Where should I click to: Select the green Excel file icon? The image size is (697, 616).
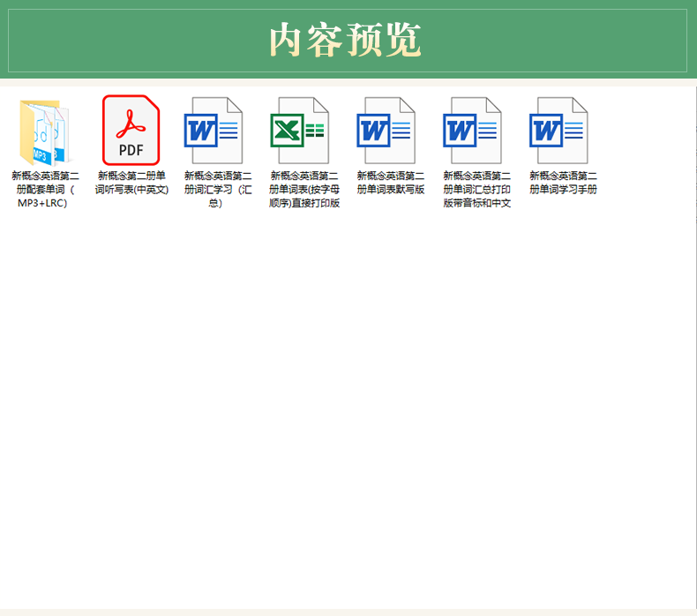pos(300,131)
